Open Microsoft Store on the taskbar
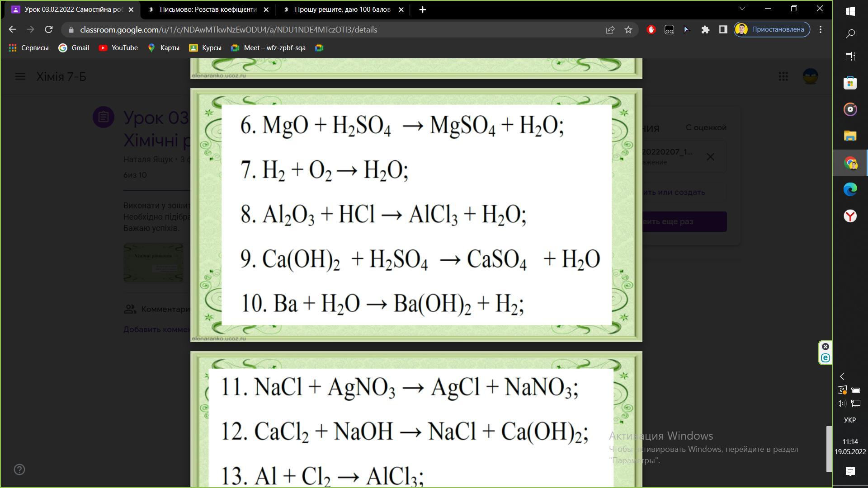This screenshot has width=868, height=488. coord(850,83)
